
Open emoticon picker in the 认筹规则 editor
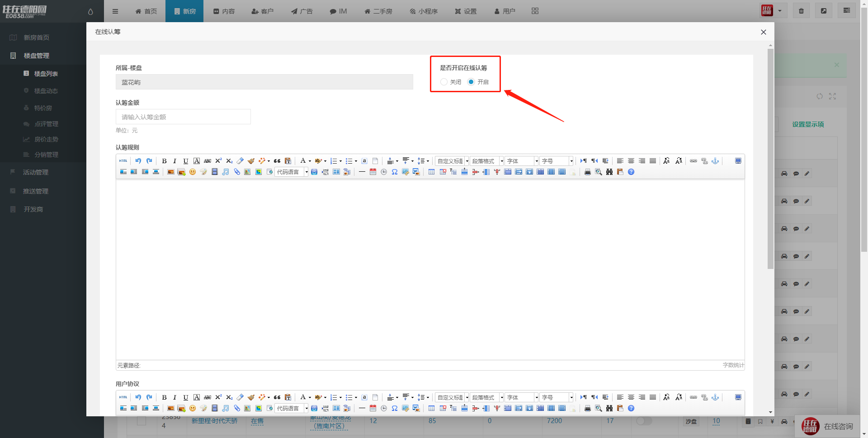tap(193, 172)
